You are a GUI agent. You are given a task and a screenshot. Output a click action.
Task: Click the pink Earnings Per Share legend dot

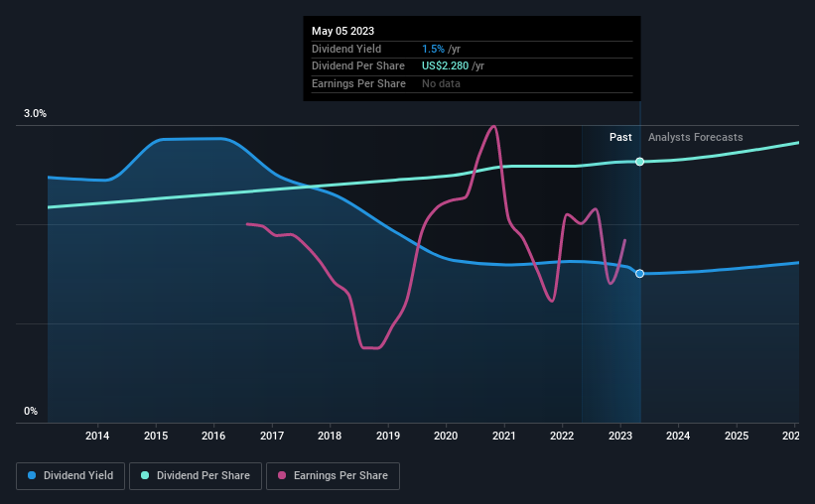282,475
